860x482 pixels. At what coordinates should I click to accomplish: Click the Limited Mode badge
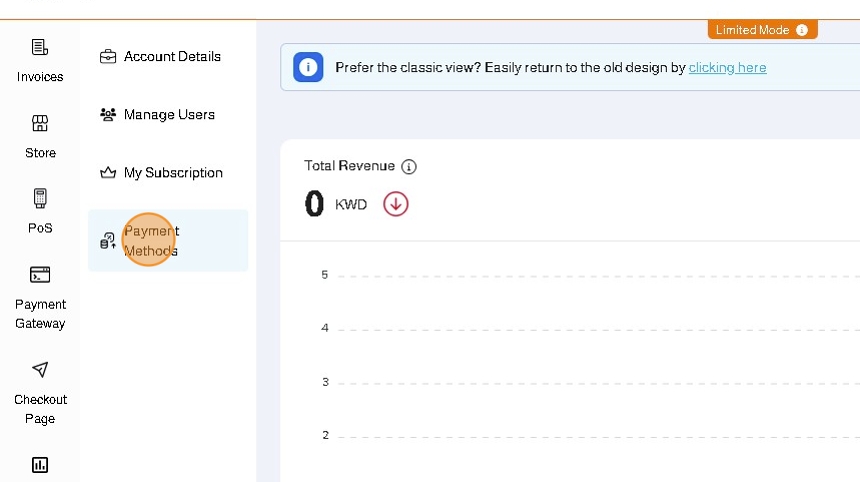752,30
